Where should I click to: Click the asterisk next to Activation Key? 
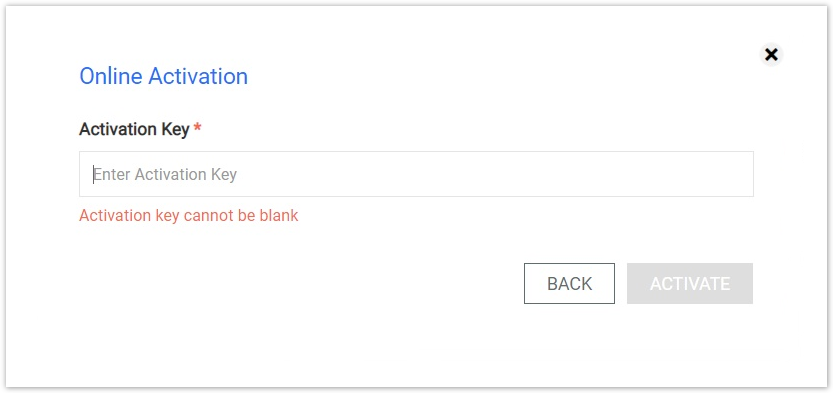(x=197, y=128)
